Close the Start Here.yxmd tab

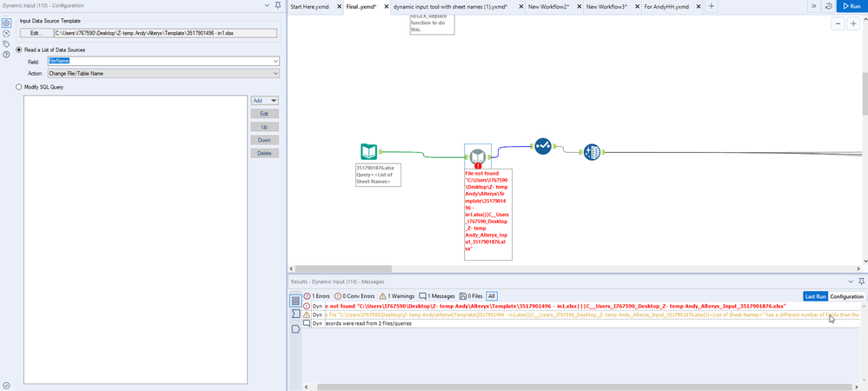339,6
